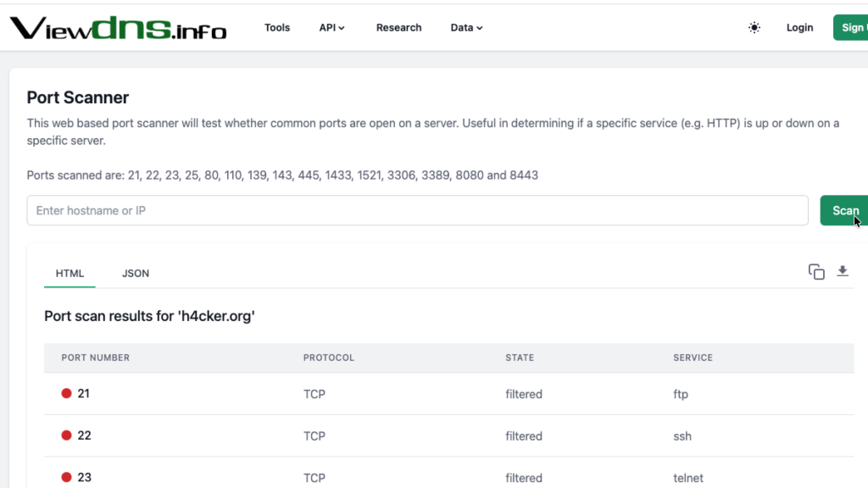Click the ViewDNS.info logo
The width and height of the screenshot is (868, 488).
(118, 28)
